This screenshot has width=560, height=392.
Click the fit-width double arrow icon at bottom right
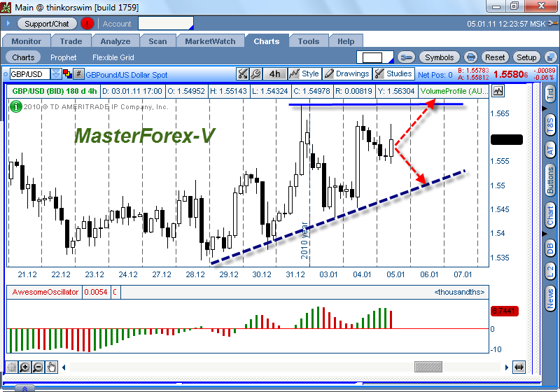[519, 367]
